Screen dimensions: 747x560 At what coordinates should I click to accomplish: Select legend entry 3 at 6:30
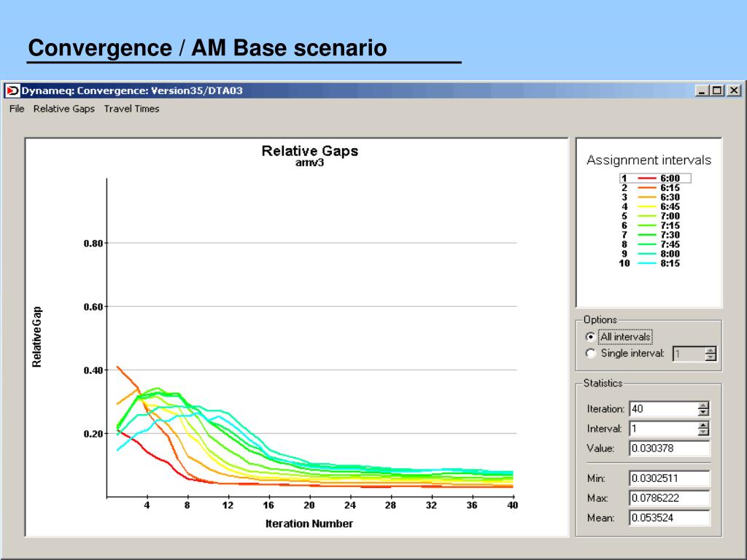[x=651, y=197]
